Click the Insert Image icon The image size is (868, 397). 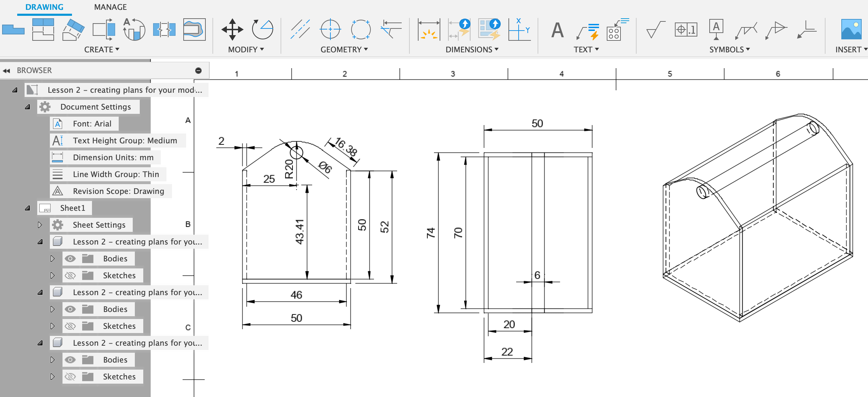(x=851, y=30)
